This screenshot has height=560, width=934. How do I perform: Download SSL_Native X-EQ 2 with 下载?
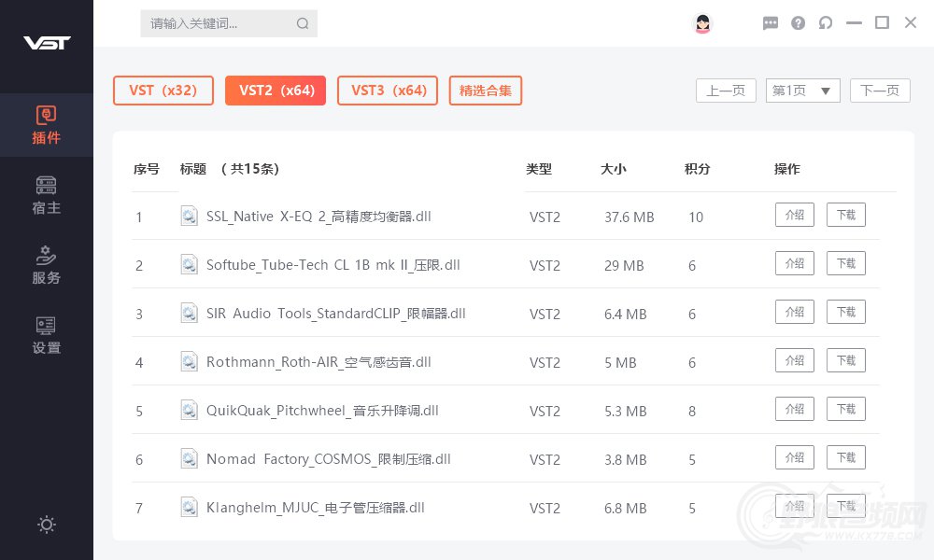tap(846, 215)
